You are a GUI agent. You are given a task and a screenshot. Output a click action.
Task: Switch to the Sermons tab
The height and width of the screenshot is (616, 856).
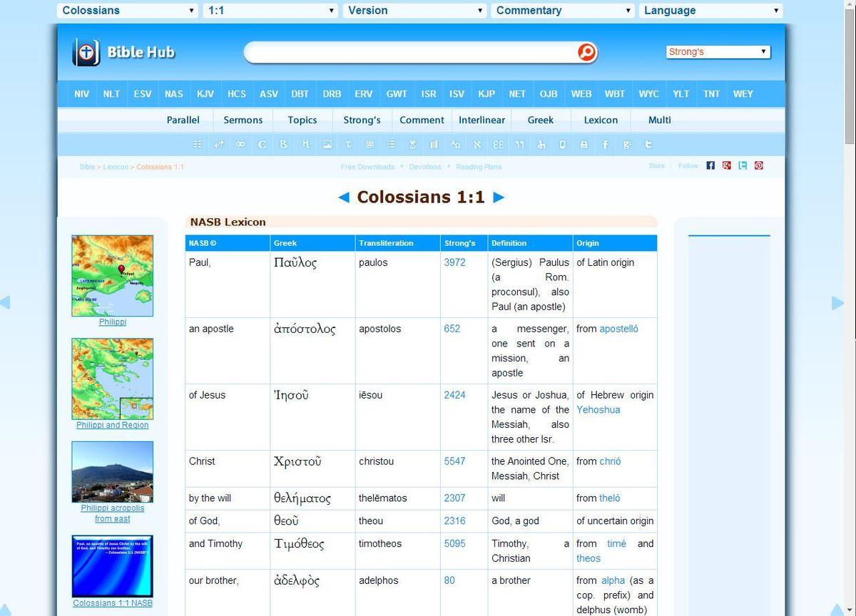(x=243, y=120)
